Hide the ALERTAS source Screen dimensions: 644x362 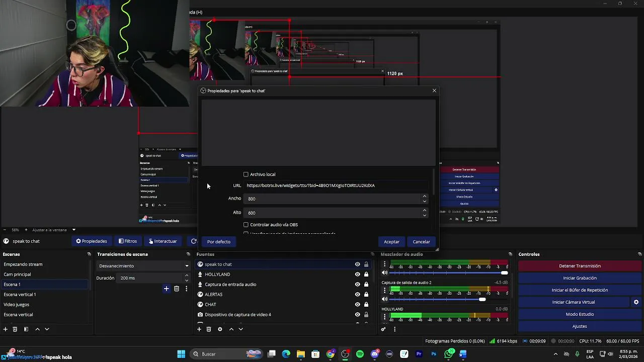click(x=358, y=295)
